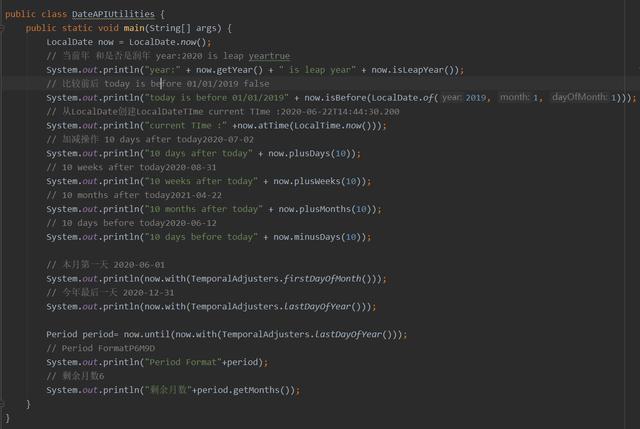Click the LocalDate.now() call in the declaration
Image resolution: width=640 pixels, height=429 pixels.
(168, 42)
